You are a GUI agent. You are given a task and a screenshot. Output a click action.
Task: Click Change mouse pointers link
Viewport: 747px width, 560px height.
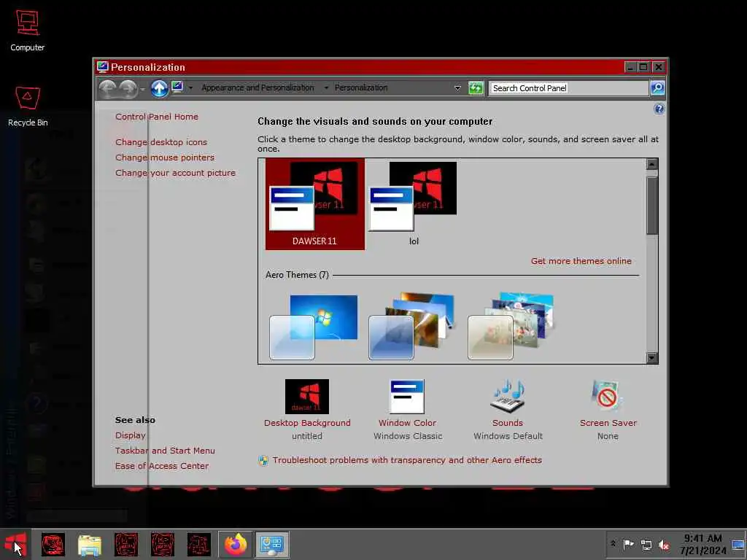tap(165, 157)
